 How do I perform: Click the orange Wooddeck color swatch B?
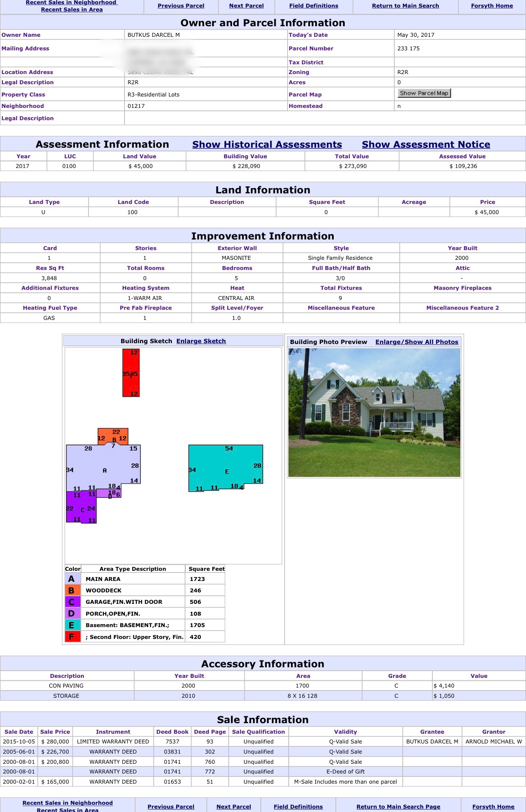click(x=72, y=590)
